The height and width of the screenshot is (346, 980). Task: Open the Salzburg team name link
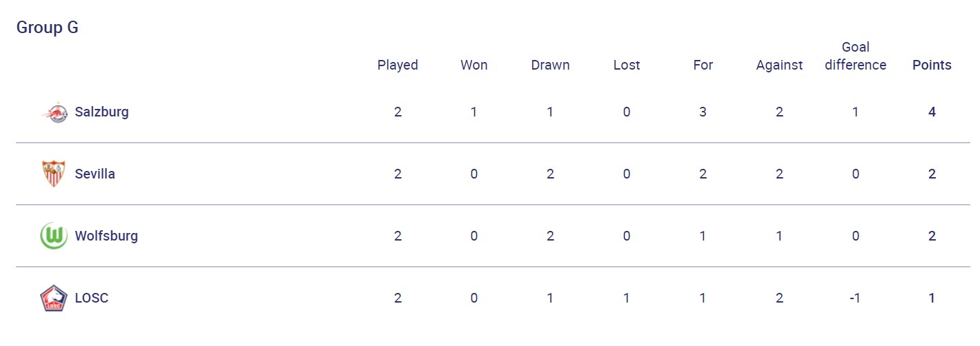(x=101, y=112)
